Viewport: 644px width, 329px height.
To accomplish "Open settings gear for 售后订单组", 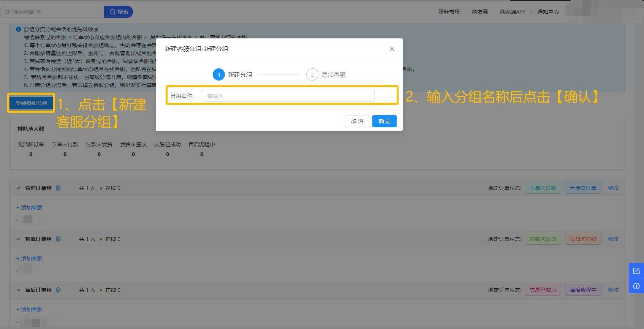I will (x=58, y=290).
